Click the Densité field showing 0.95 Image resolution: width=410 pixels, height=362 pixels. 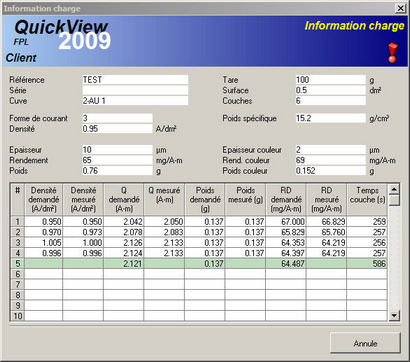click(117, 129)
